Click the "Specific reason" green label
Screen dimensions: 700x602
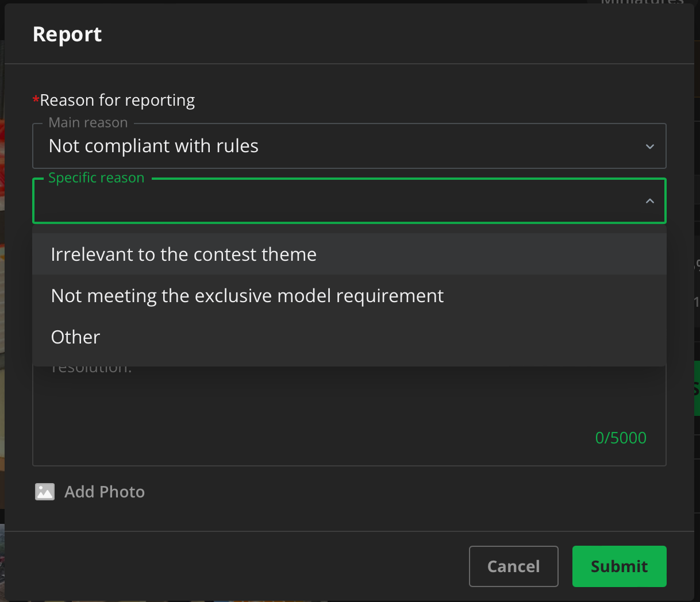[96, 178]
